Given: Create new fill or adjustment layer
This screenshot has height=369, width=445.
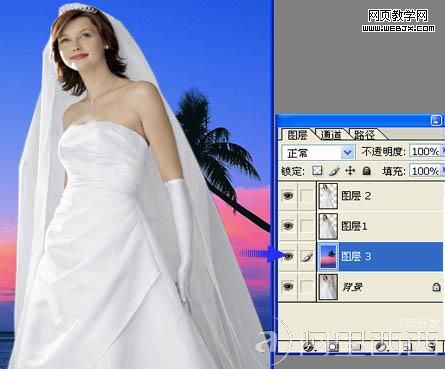Looking at the screenshot, I should (381, 347).
